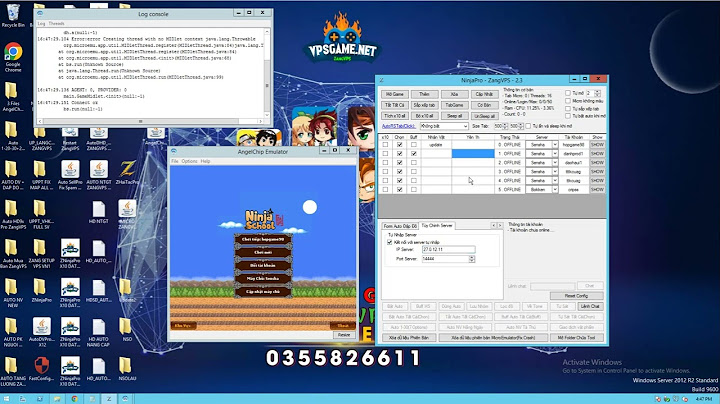Click the Resize button in AngelChip Emulator
The image size is (720, 404).
coord(344,335)
